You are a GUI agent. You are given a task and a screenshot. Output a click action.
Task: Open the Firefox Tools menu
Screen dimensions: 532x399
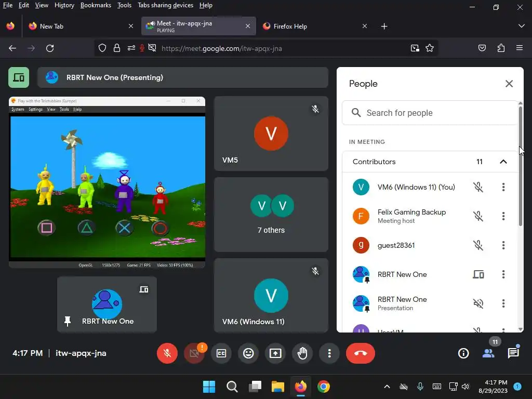pyautogui.click(x=125, y=5)
